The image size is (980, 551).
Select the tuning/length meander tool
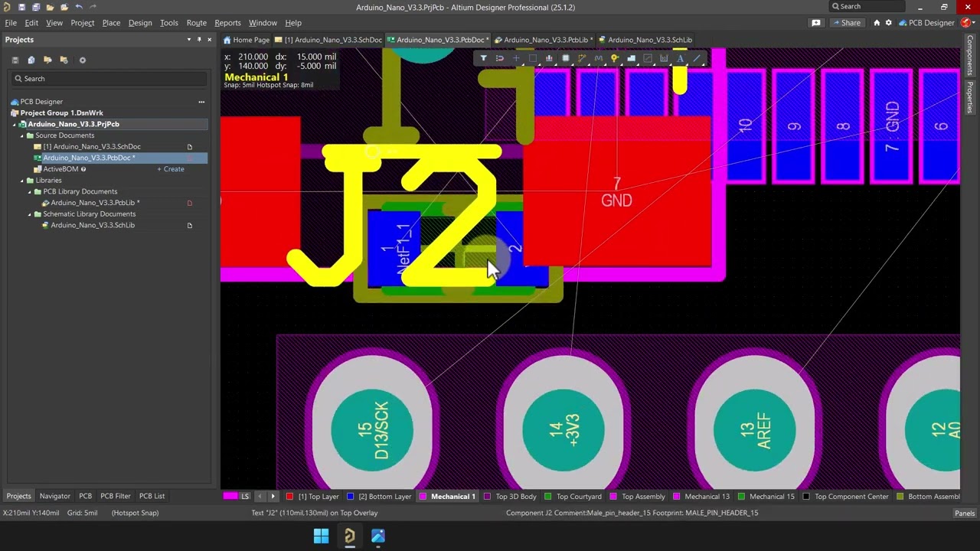(598, 58)
